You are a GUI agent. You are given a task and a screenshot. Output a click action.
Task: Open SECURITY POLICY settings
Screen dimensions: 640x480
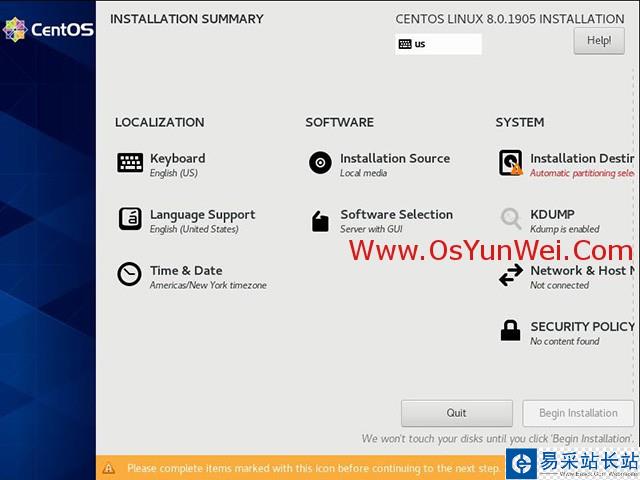coord(582,327)
